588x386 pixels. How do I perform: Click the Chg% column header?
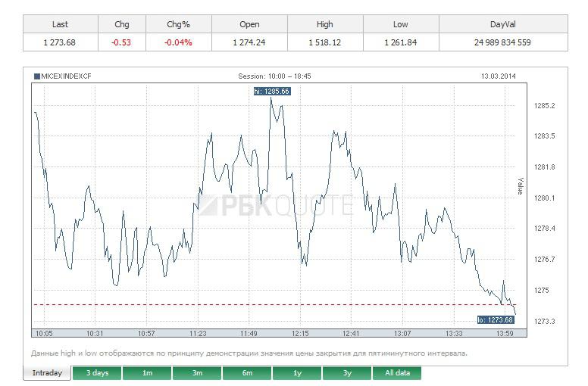coord(178,24)
